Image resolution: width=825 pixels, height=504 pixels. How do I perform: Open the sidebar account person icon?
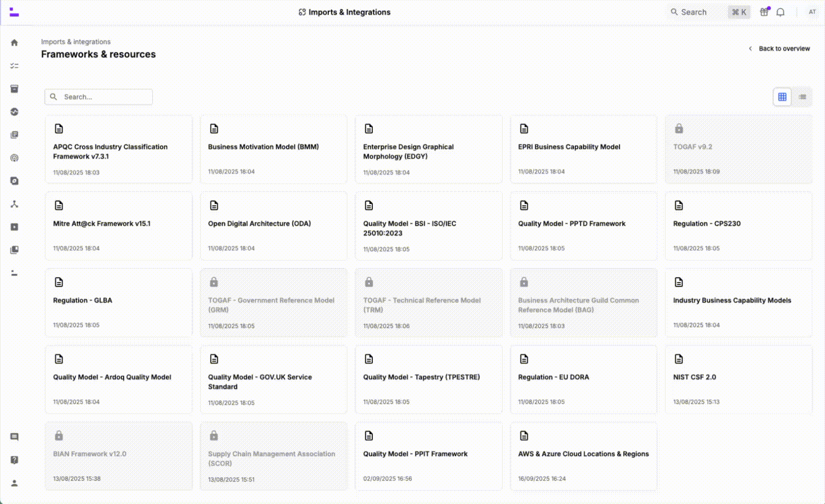[14, 483]
